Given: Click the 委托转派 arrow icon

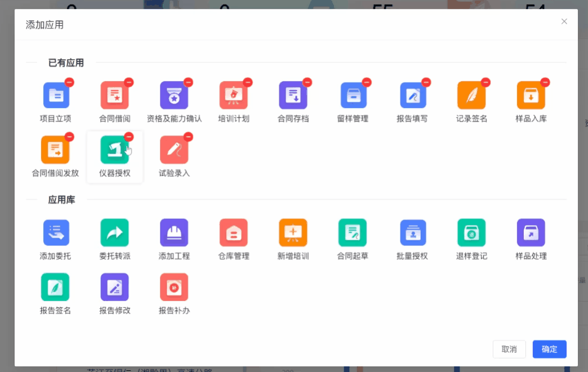Looking at the screenshot, I should 114,232.
